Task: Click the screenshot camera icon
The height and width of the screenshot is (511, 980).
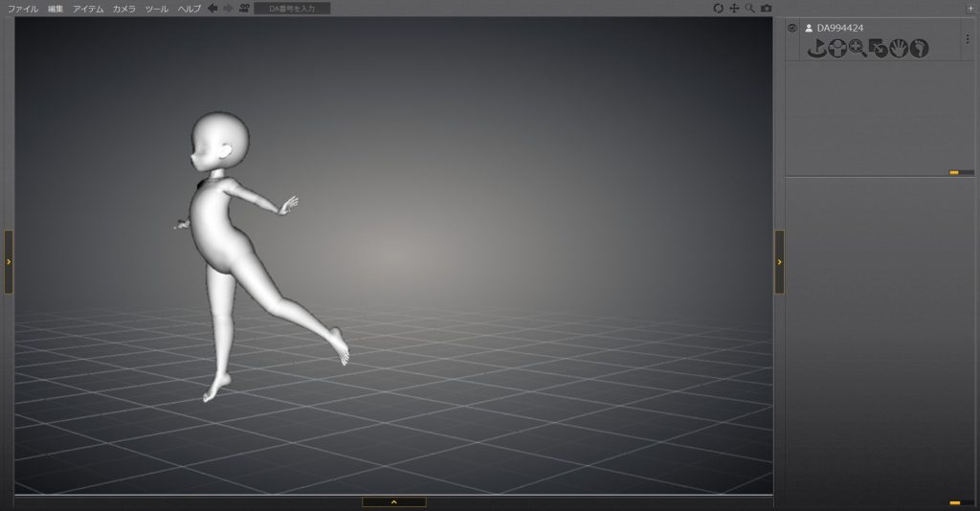Action: coord(766,9)
